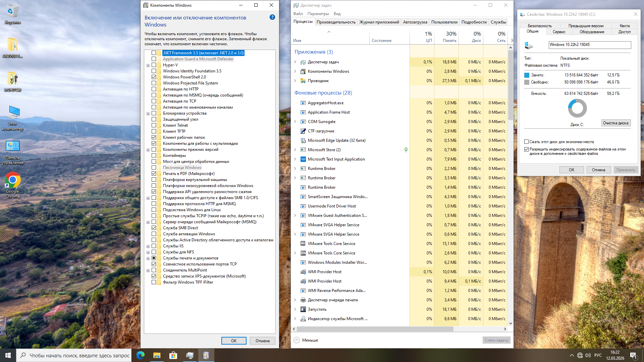
Task: Check 'Сжать этот диск для экономии места'
Action: click(527, 142)
